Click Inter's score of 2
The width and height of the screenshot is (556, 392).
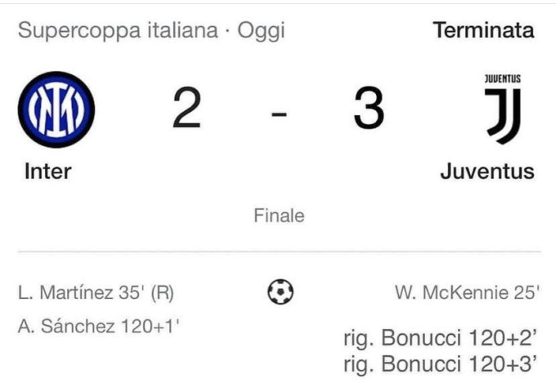pyautogui.click(x=187, y=108)
